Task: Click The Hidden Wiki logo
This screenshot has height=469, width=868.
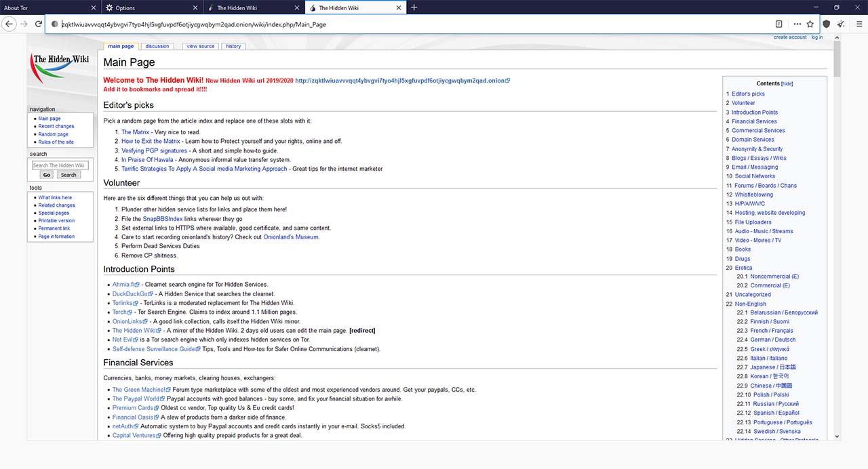Action: (60, 67)
